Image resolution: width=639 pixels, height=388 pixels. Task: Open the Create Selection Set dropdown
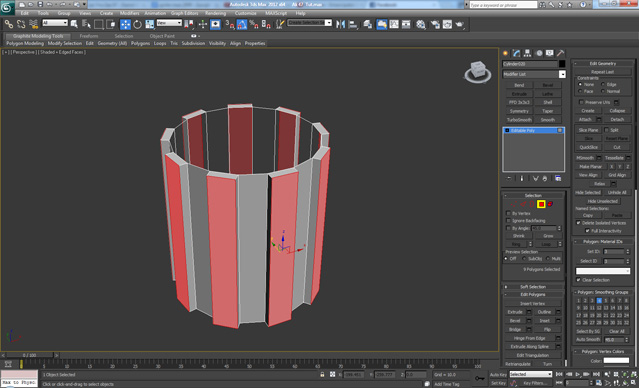pyautogui.click(x=328, y=23)
